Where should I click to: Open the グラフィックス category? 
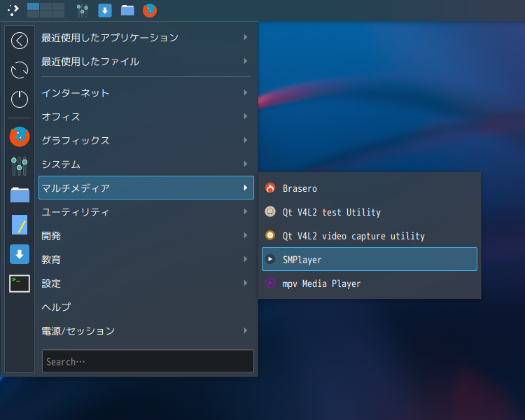(146, 140)
